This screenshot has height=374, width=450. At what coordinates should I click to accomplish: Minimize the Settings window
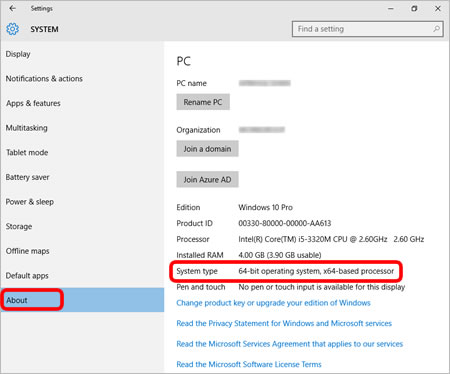391,9
